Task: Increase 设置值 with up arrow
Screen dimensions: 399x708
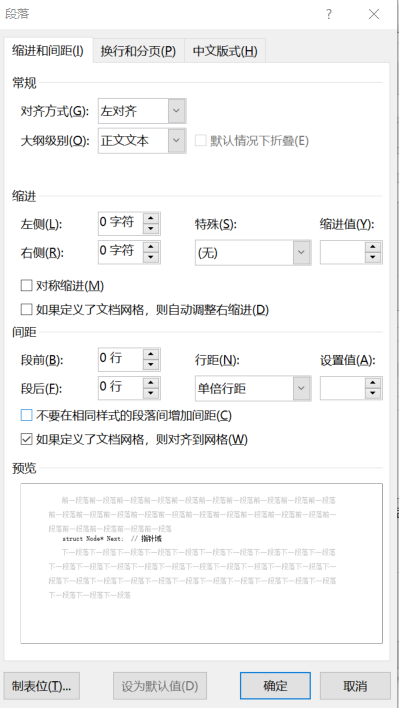Action: (373, 382)
